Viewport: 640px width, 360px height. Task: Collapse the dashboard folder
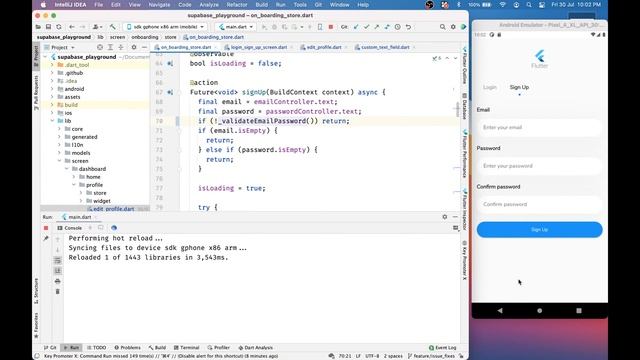tap(67, 169)
